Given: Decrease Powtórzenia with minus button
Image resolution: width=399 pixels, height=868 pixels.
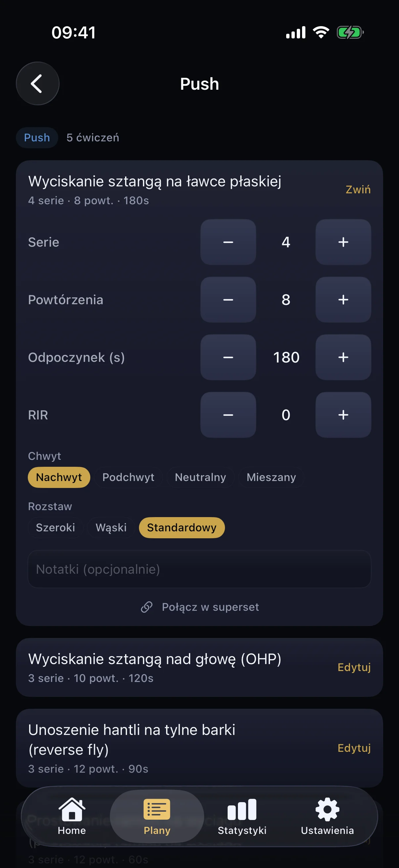Looking at the screenshot, I should [x=228, y=300].
